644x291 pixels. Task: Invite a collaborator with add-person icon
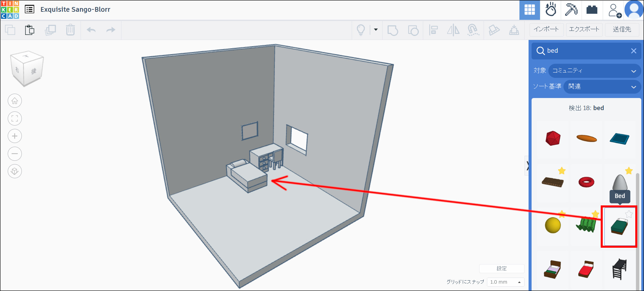click(614, 10)
